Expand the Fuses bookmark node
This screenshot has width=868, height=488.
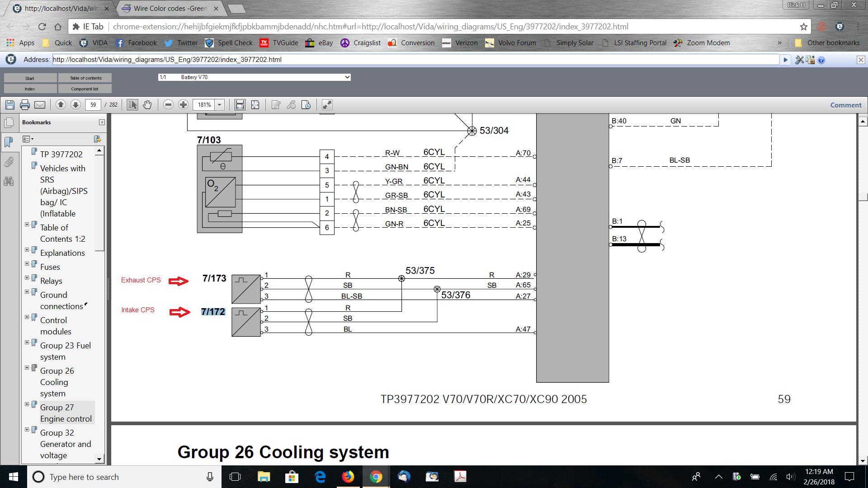pyautogui.click(x=27, y=264)
